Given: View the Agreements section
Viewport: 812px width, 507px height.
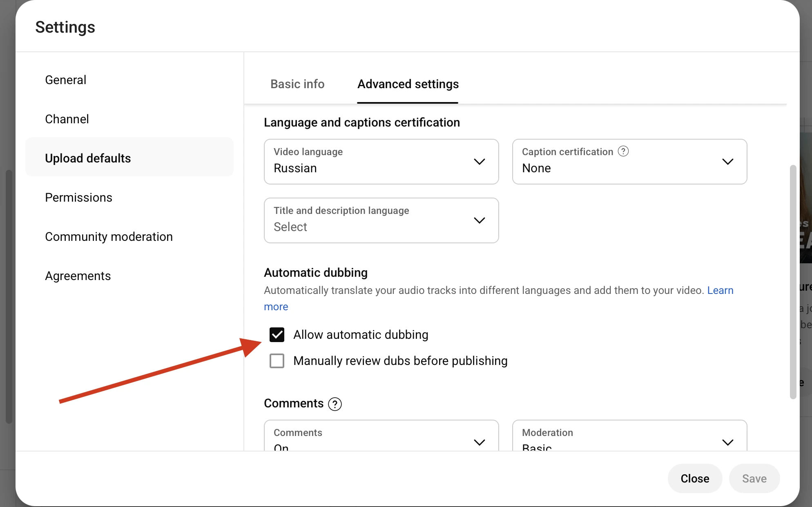Looking at the screenshot, I should pyautogui.click(x=78, y=276).
